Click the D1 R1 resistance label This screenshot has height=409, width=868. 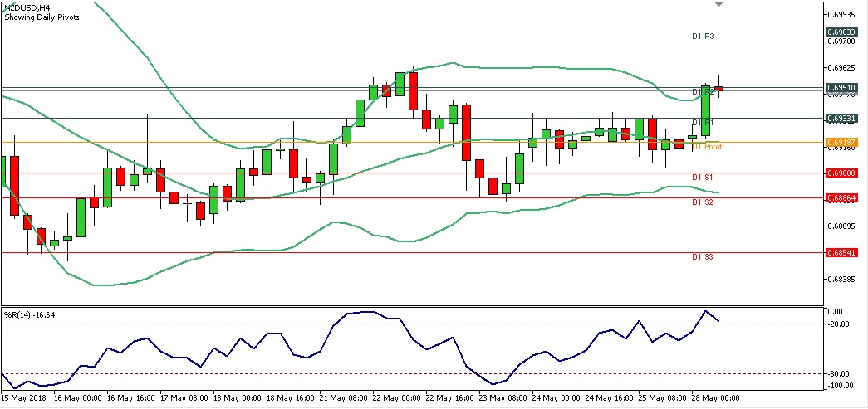(x=703, y=123)
